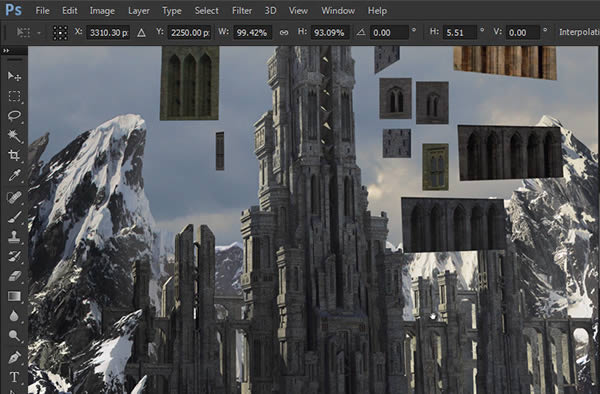Click the V label in options bar
The height and width of the screenshot is (394, 600).
click(497, 32)
